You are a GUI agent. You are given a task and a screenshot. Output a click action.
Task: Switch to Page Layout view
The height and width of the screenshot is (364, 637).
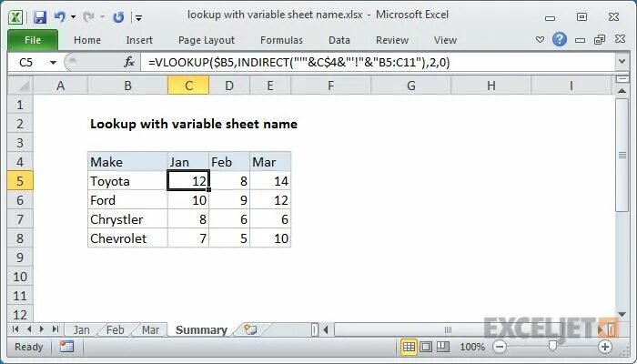point(426,347)
